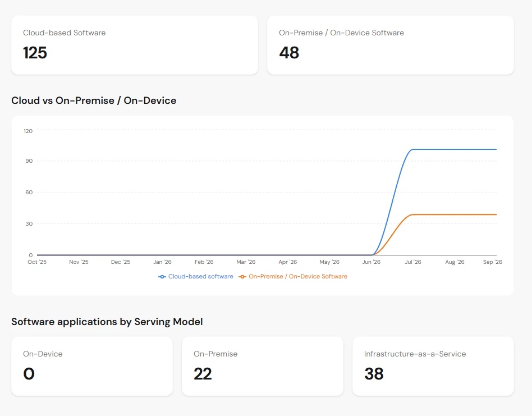Toggle the Cloud-based software legend entry
Screen dimensions: 532x416
pyautogui.click(x=196, y=277)
